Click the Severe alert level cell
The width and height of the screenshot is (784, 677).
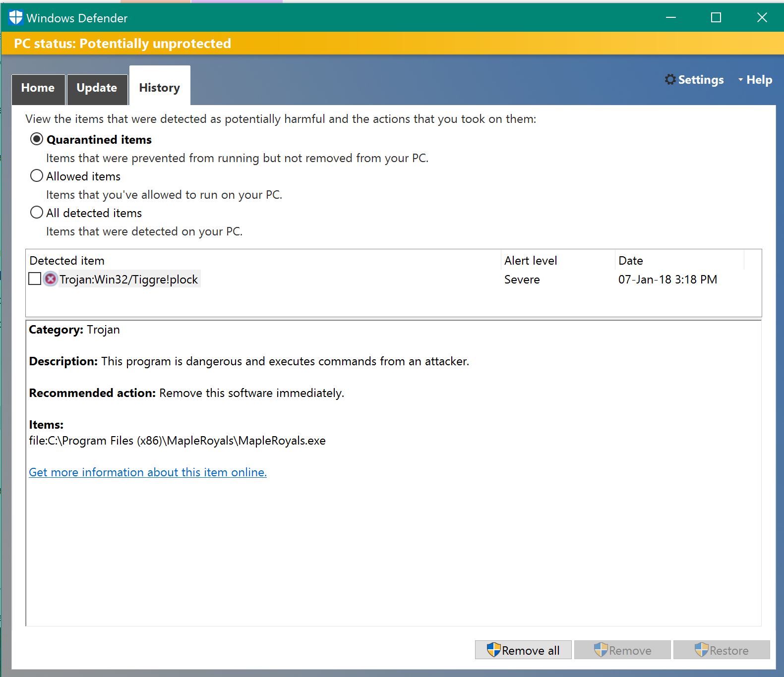point(522,279)
